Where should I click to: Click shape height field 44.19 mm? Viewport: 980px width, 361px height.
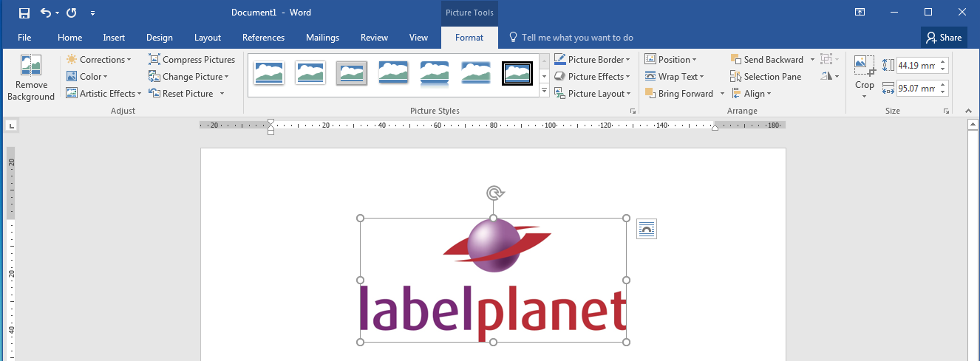point(917,66)
